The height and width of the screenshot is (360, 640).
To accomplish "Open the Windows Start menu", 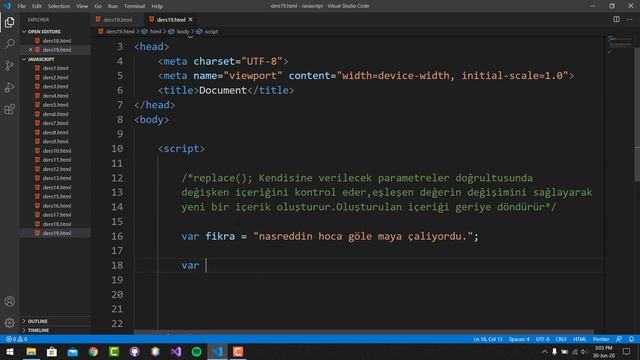I will pyautogui.click(x=10, y=352).
